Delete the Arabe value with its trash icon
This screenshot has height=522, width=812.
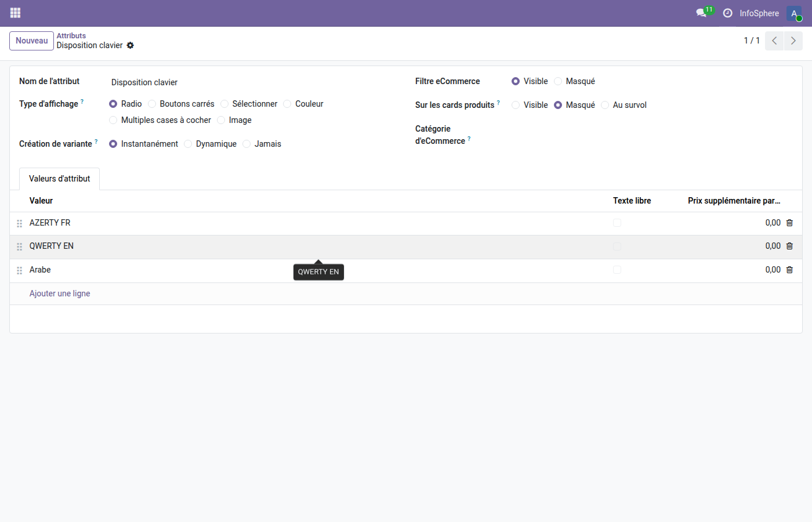click(x=789, y=270)
